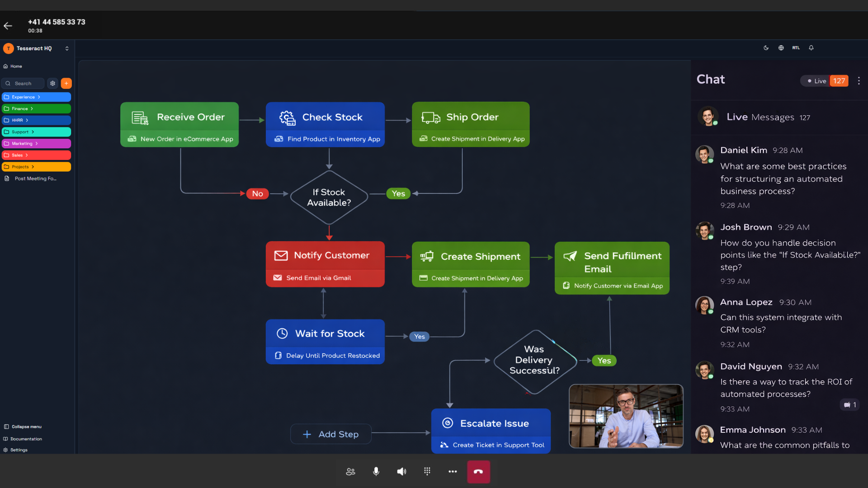Mute the microphone in call controls

click(376, 472)
